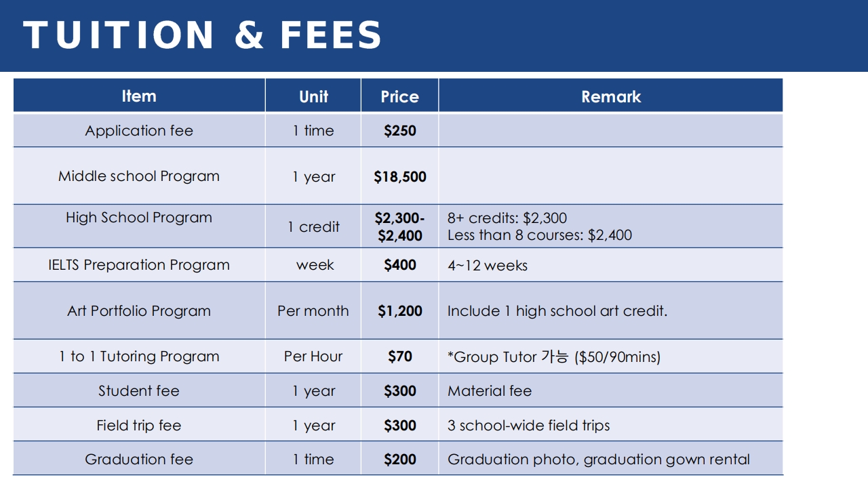Click the Group Tutor remark text
Viewport: 868px width, 488px height.
click(554, 357)
